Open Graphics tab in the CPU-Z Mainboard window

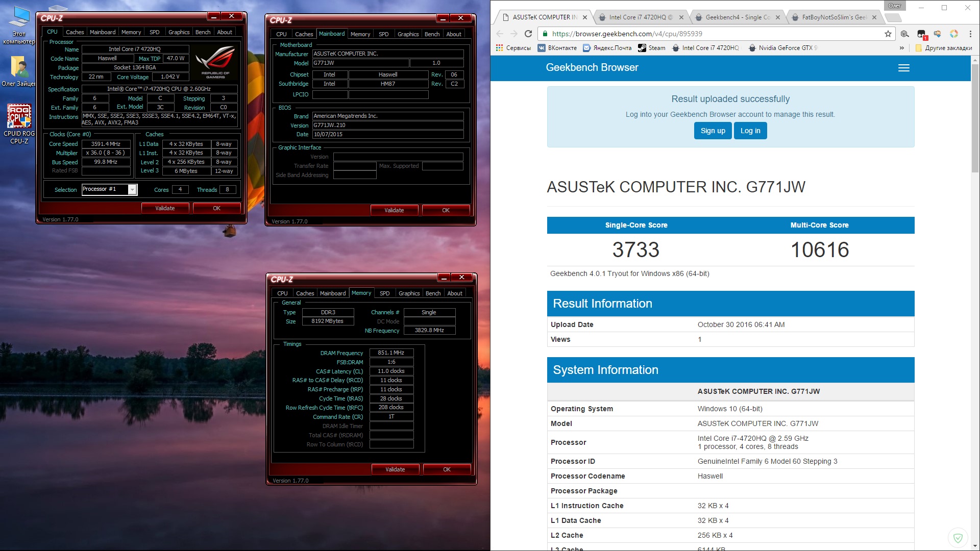tap(408, 34)
